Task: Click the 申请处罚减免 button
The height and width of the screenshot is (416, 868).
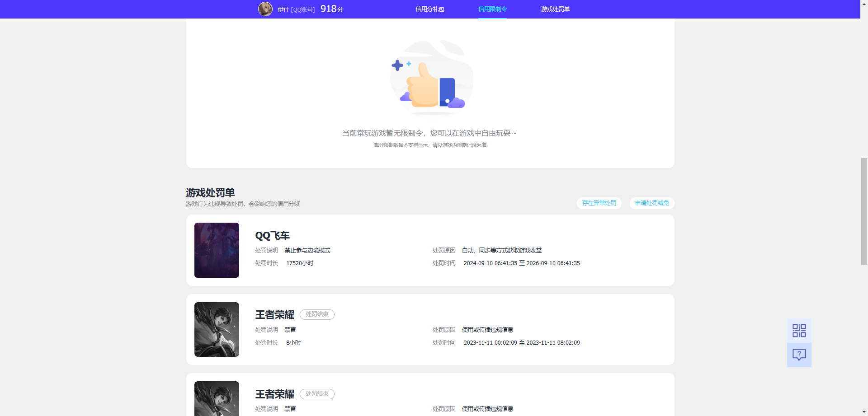Action: 652,203
